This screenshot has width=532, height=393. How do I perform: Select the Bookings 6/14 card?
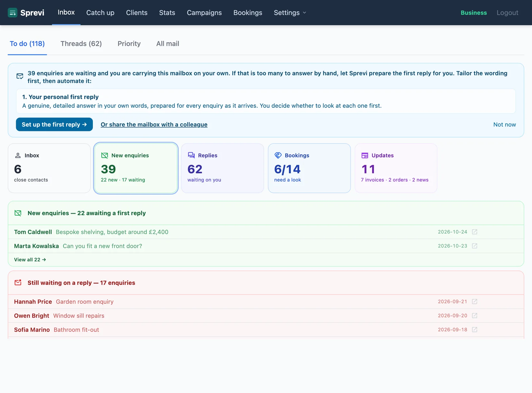pos(309,168)
